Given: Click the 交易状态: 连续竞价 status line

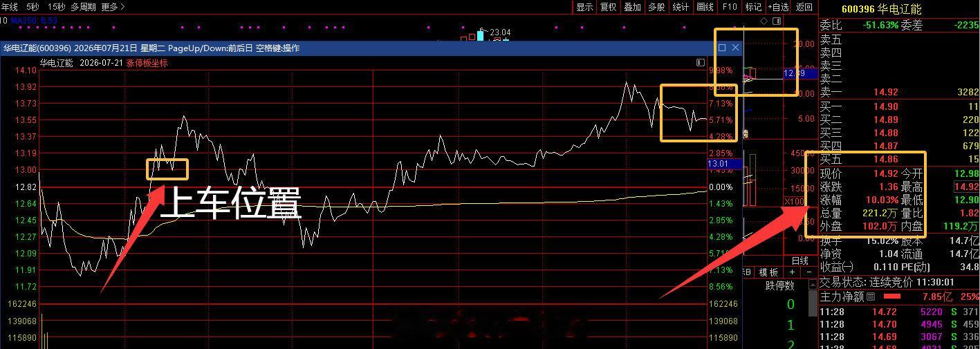Looking at the screenshot, I should (887, 282).
